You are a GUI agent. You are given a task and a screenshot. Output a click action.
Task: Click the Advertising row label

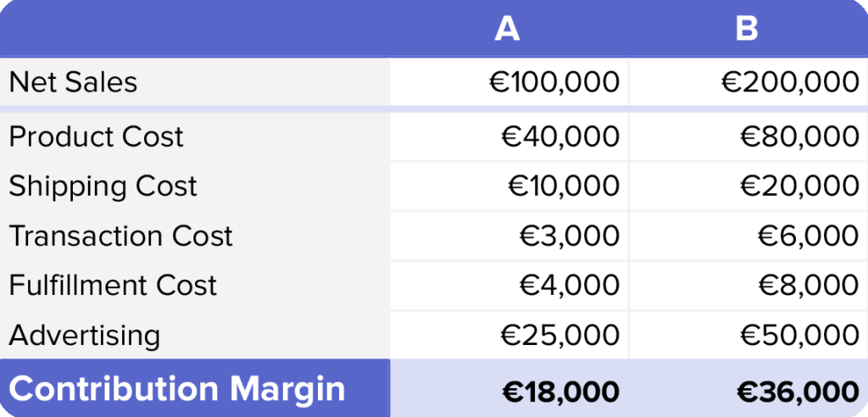click(84, 335)
